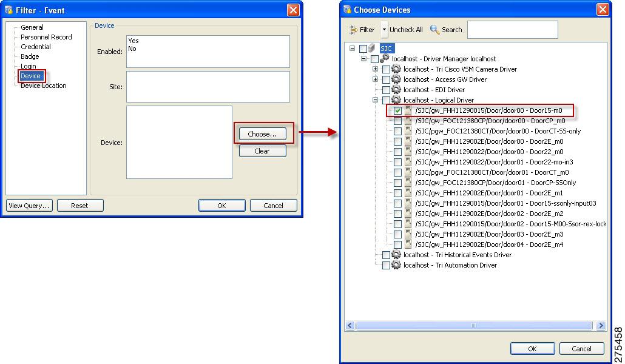Click OK in the Filter - Event dialog
Viewport: 625px width, 364px height.
coord(222,206)
